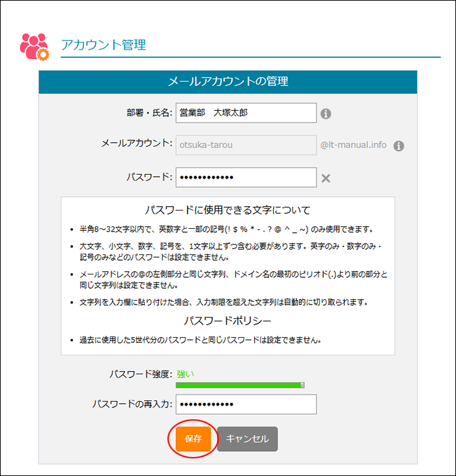Click the green 強い strength indicator text
The height and width of the screenshot is (476, 456).
(185, 374)
